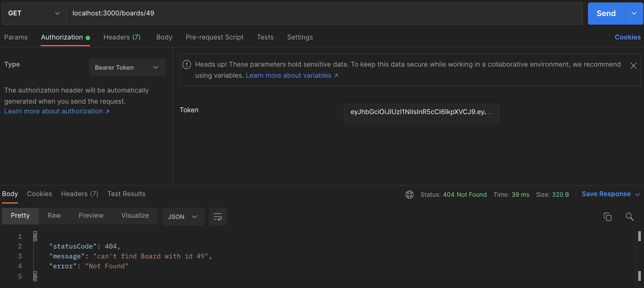Switch to Visualize view
The width and height of the screenshot is (644, 288).
[x=135, y=216]
